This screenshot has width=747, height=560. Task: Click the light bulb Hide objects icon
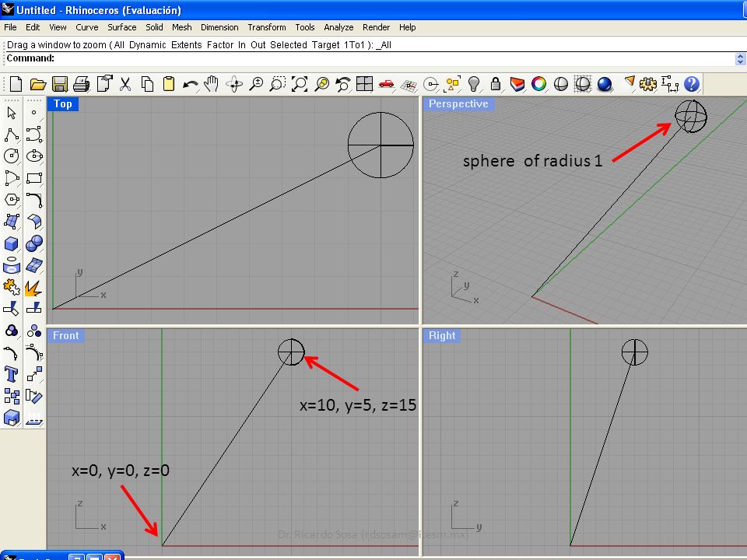[474, 84]
